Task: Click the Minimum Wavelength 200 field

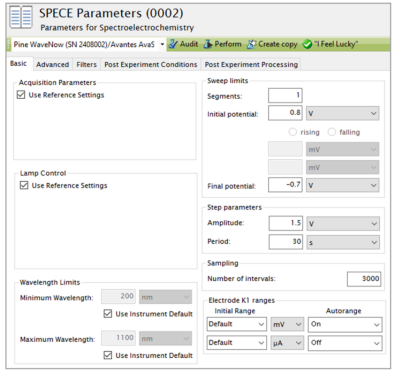Action: [x=118, y=296]
